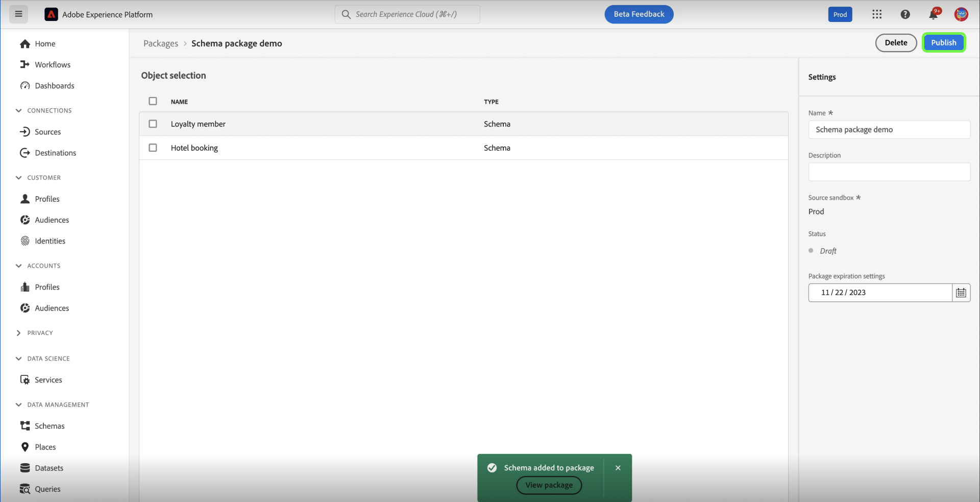Check the Hotel booking schema checkbox
980x502 pixels.
pyautogui.click(x=153, y=148)
